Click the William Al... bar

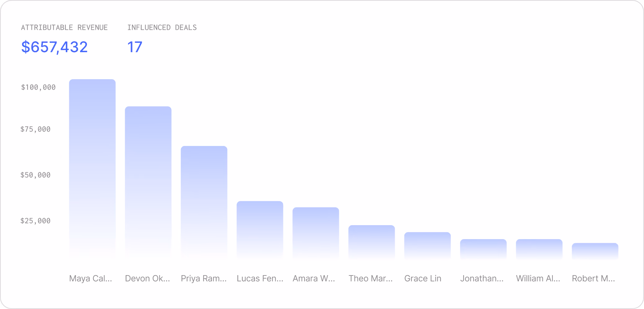[539, 249]
